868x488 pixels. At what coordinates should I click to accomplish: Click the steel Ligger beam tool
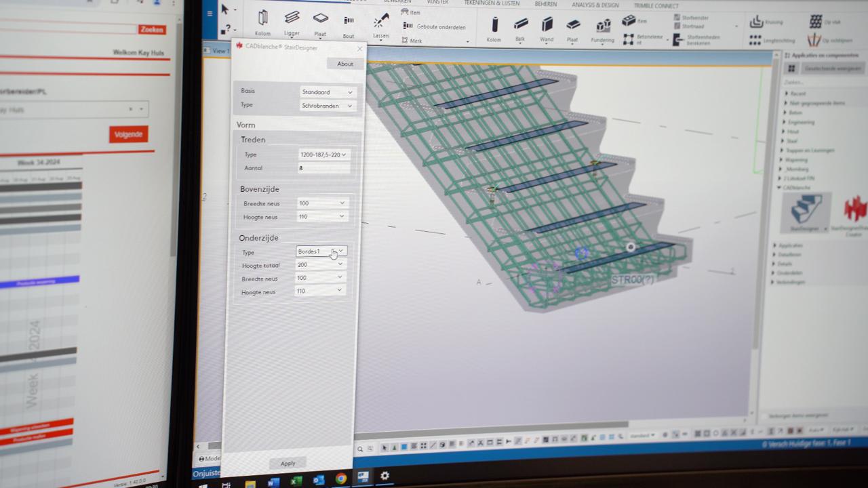click(x=292, y=20)
